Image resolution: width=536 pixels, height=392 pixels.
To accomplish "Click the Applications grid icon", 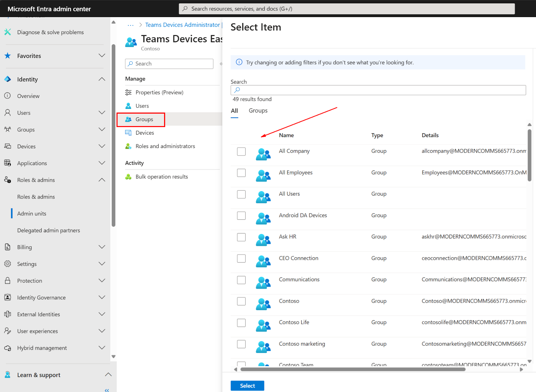I will pos(7,163).
